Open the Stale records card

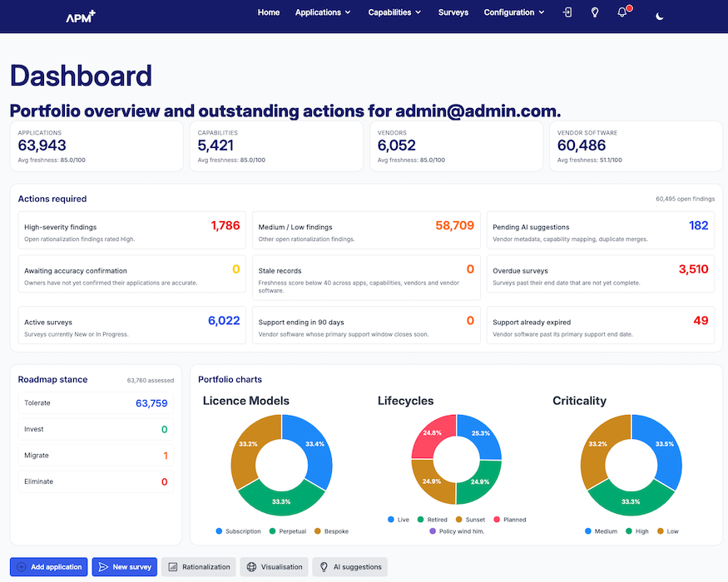[366, 278]
